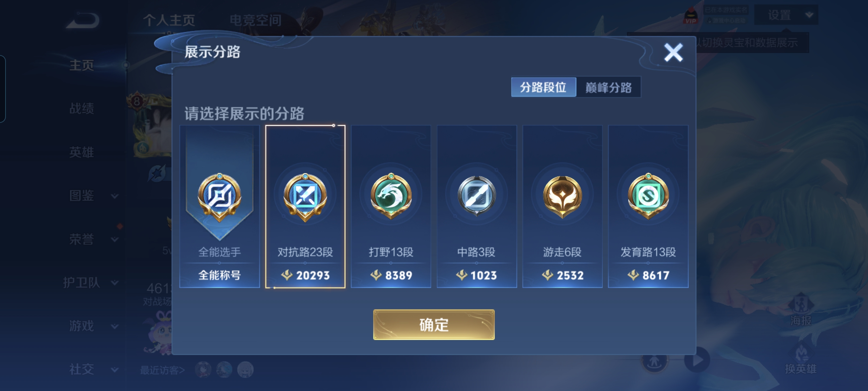
Task: Select the 发育路13段 farm lane badge
Action: (x=648, y=196)
